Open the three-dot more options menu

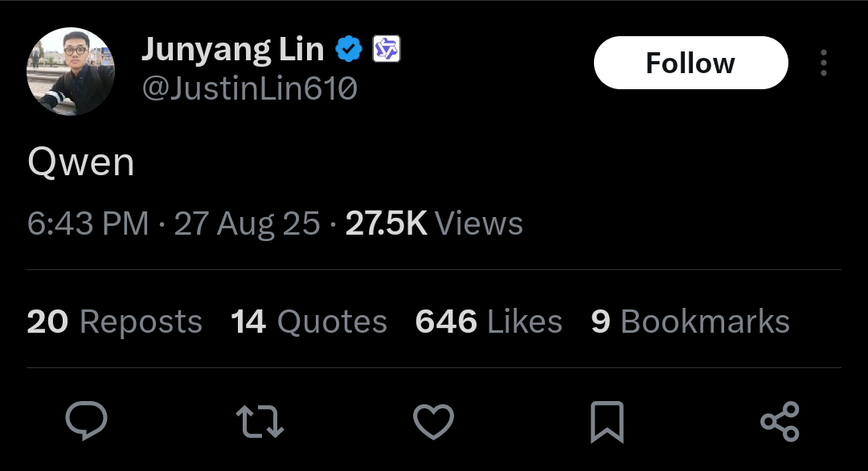[824, 63]
